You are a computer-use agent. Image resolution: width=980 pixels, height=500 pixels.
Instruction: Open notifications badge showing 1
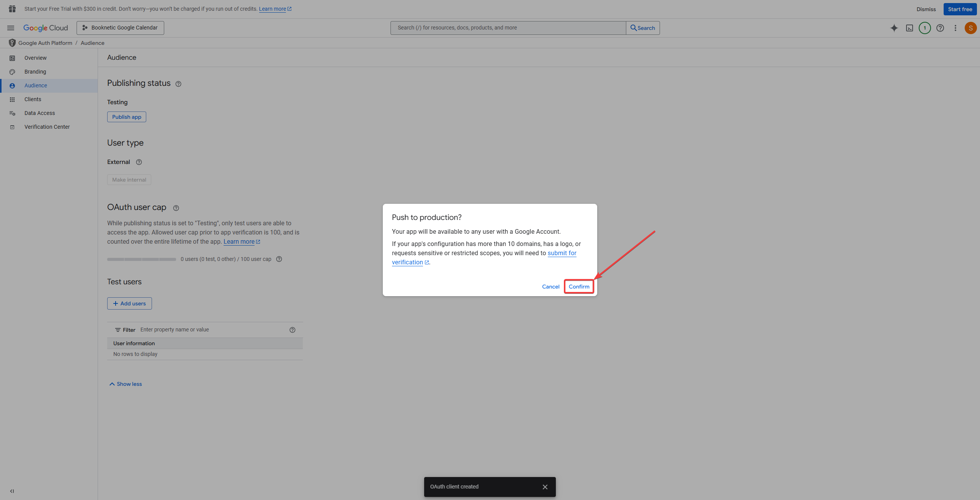pyautogui.click(x=924, y=28)
